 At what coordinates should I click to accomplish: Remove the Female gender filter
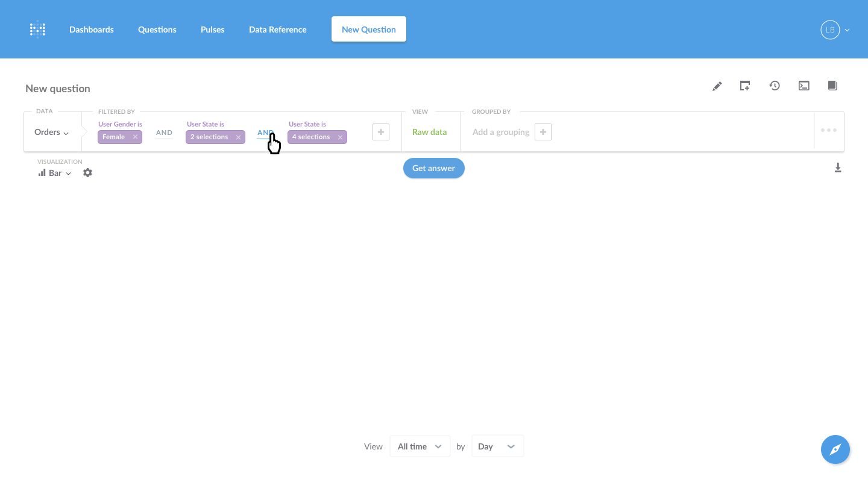pyautogui.click(x=135, y=137)
